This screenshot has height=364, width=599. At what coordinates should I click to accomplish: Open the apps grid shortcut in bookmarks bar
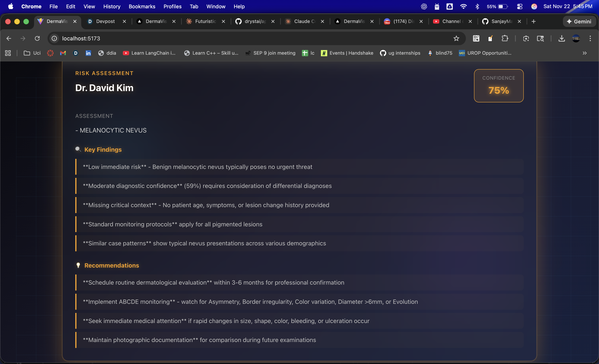coord(8,53)
